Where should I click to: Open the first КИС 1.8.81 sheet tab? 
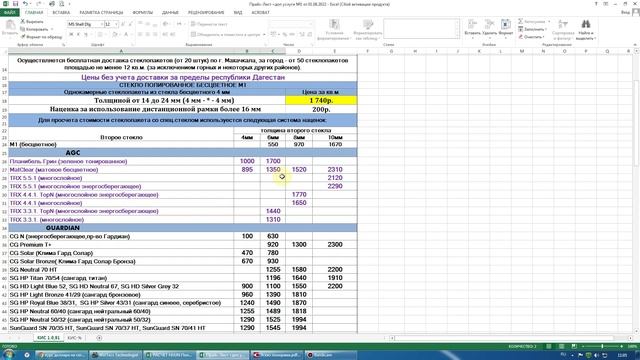tap(48, 338)
